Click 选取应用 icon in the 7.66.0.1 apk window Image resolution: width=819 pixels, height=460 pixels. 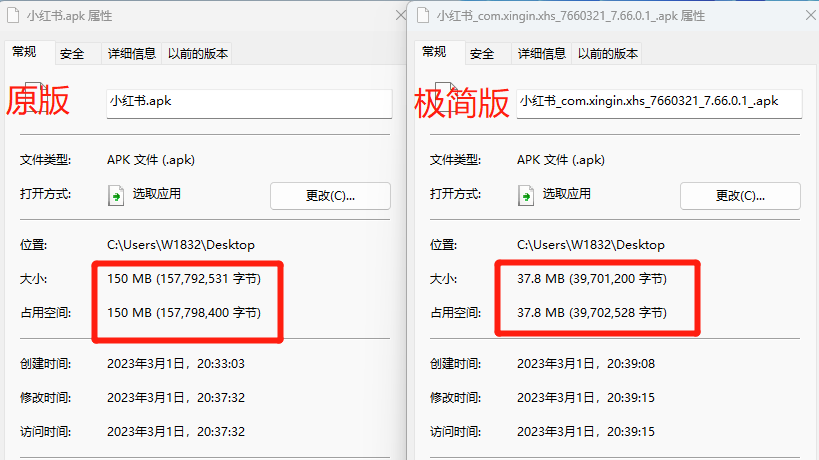pyautogui.click(x=526, y=196)
